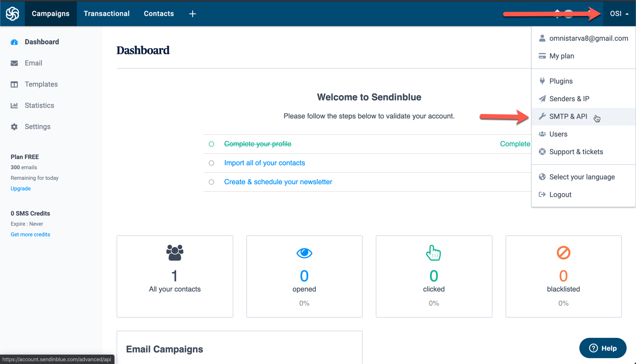Switch to the Campaigns tab
Viewport: 636px width, 364px height.
click(51, 14)
